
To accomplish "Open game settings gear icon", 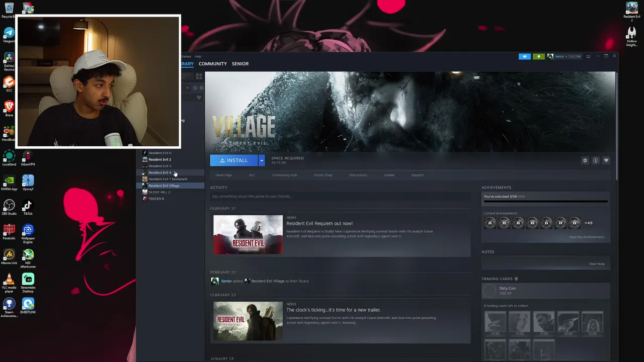I will [585, 160].
